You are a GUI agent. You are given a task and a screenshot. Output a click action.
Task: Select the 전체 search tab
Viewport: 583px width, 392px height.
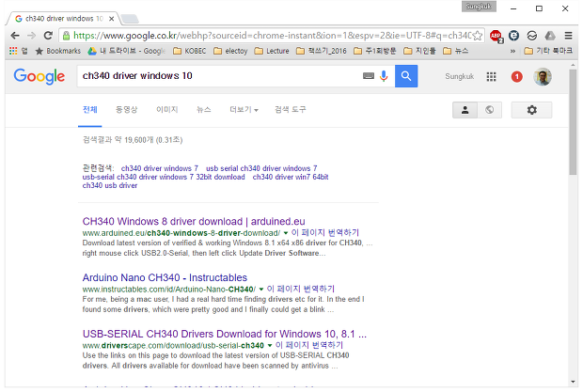coord(89,110)
